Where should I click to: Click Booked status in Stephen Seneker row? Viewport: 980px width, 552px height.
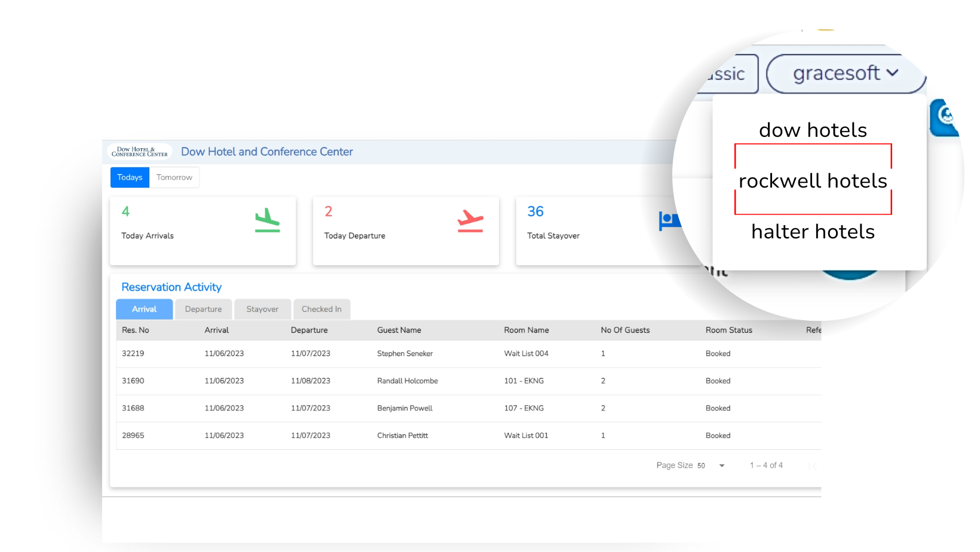(x=718, y=354)
